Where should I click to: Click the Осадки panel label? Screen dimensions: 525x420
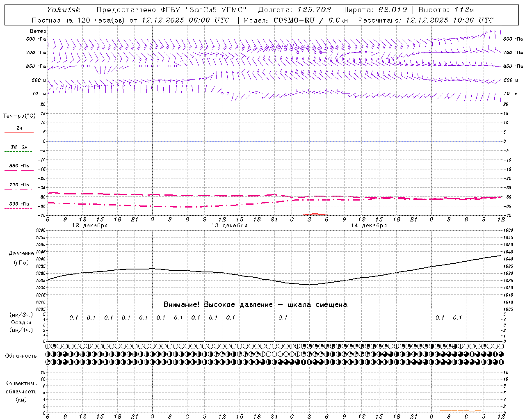(x=21, y=322)
